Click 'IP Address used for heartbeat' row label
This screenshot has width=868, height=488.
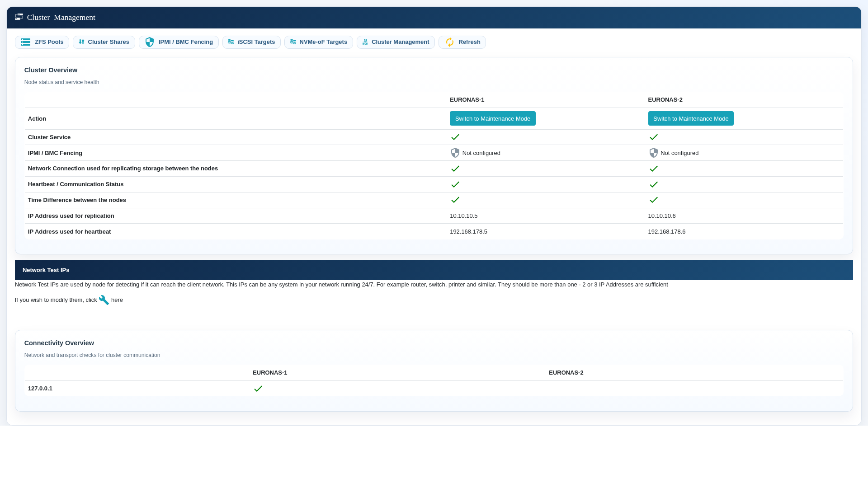click(x=69, y=232)
